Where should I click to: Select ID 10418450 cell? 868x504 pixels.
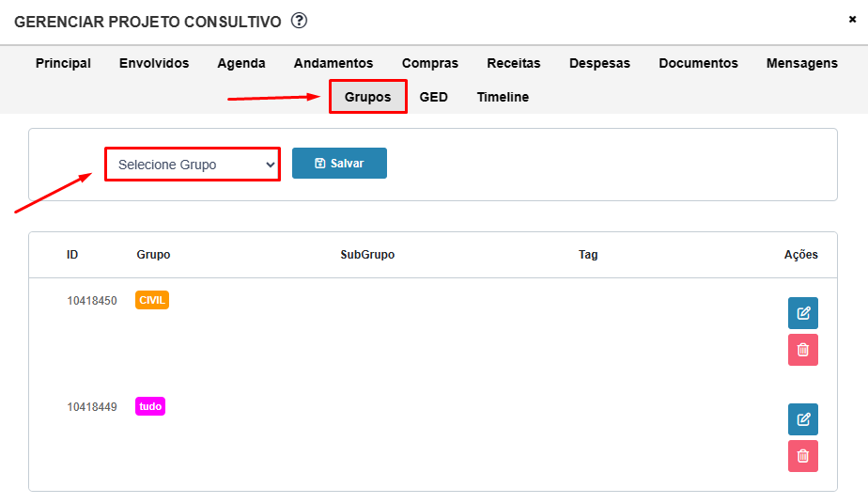pos(92,301)
